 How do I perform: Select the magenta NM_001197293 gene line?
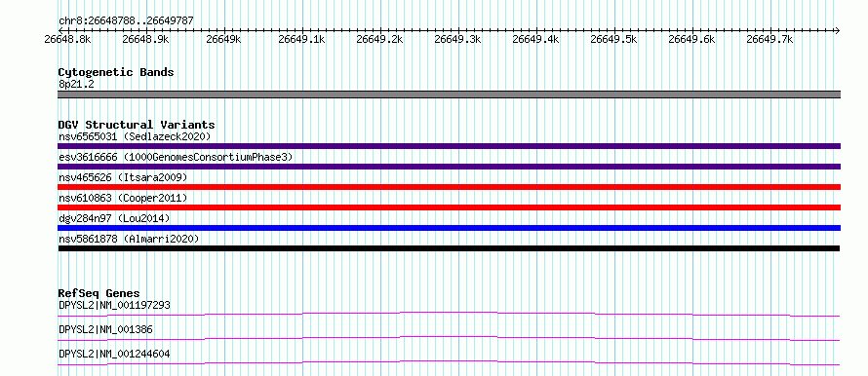(449, 314)
